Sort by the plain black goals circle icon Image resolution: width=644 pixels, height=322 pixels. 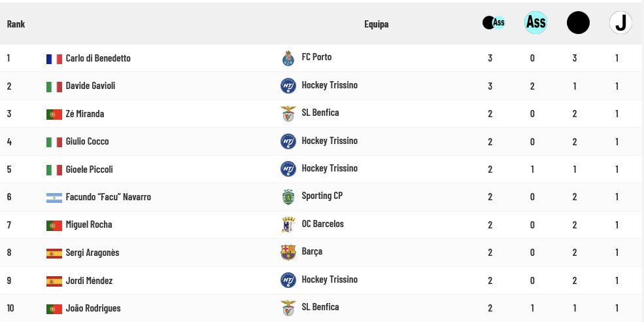pos(578,23)
